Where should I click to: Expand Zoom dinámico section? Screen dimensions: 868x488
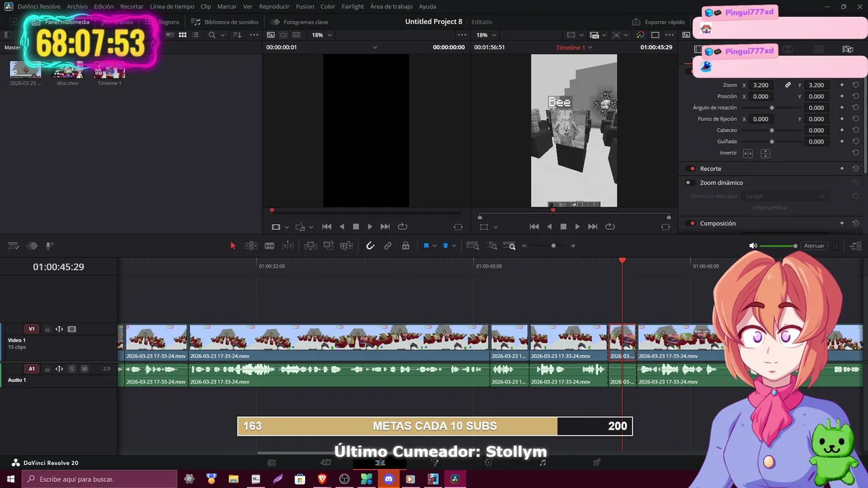click(722, 183)
